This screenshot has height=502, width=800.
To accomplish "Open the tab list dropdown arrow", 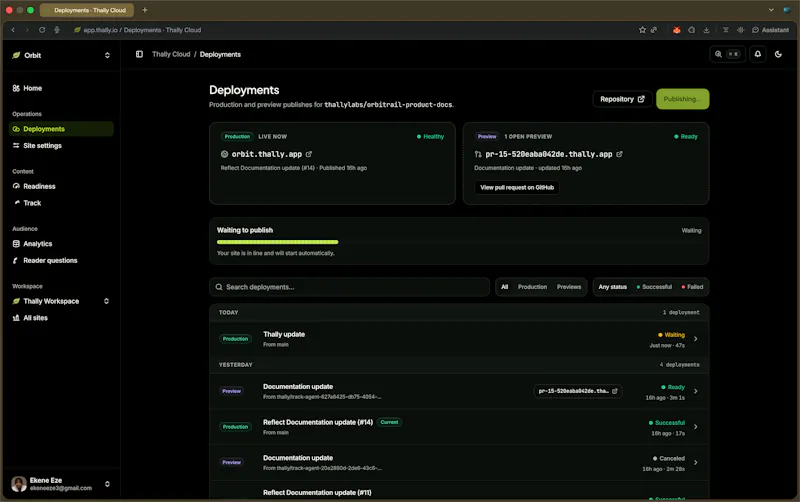I will click(771, 10).
